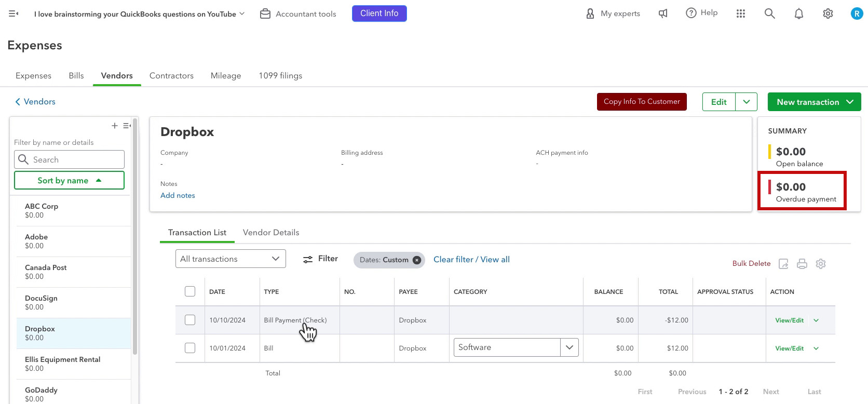
Task: Open My experts person icon
Action: coord(590,14)
